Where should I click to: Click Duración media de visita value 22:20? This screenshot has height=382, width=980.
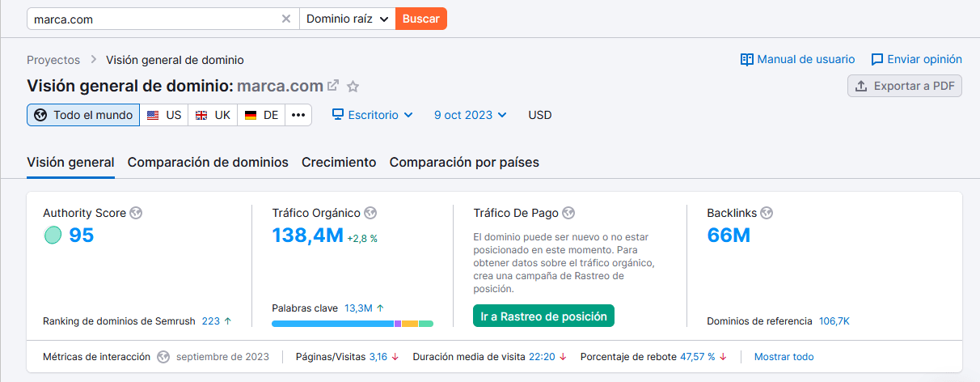point(542,357)
